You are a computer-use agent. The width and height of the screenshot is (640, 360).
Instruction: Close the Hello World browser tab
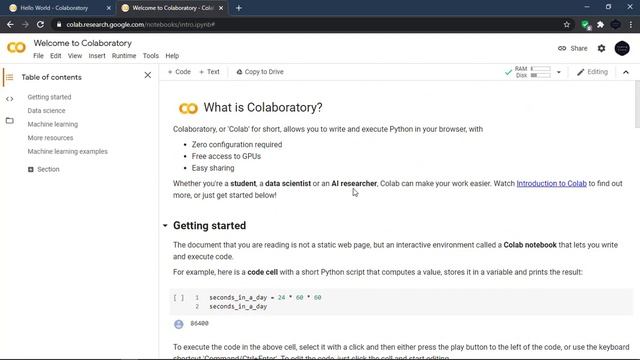click(109, 8)
